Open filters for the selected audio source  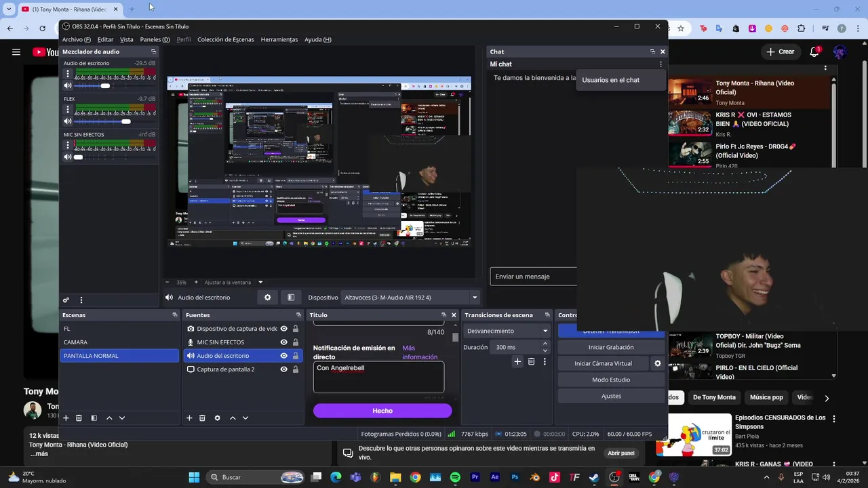[x=291, y=298]
